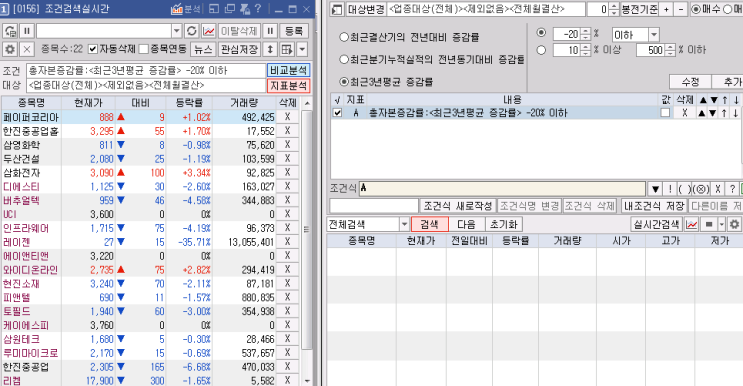Image resolution: width=743 pixels, height=386 pixels.
Task: Click the 관심저장 button
Action: click(x=239, y=49)
